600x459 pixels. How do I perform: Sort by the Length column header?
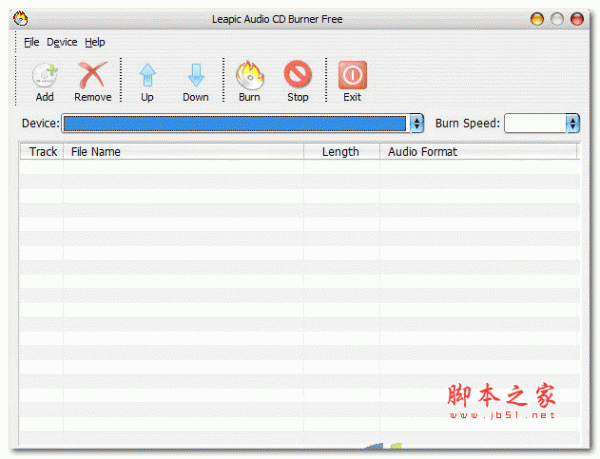(342, 151)
